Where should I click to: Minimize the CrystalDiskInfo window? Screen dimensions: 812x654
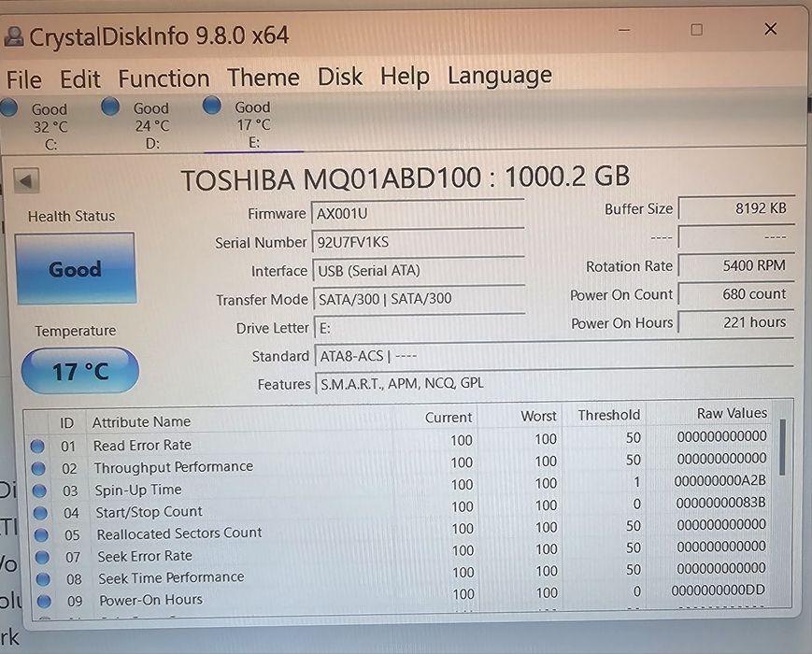coord(624,30)
